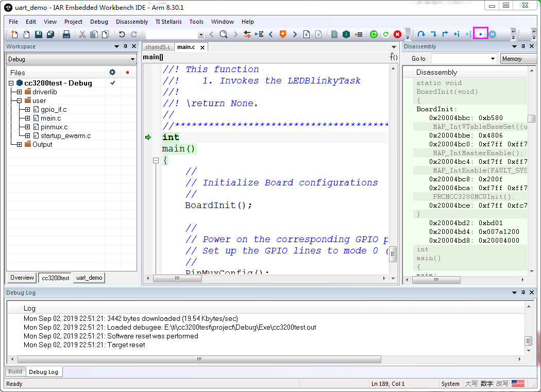Close the main.c editor tab
Image resolution: width=541 pixels, height=392 pixels.
202,47
